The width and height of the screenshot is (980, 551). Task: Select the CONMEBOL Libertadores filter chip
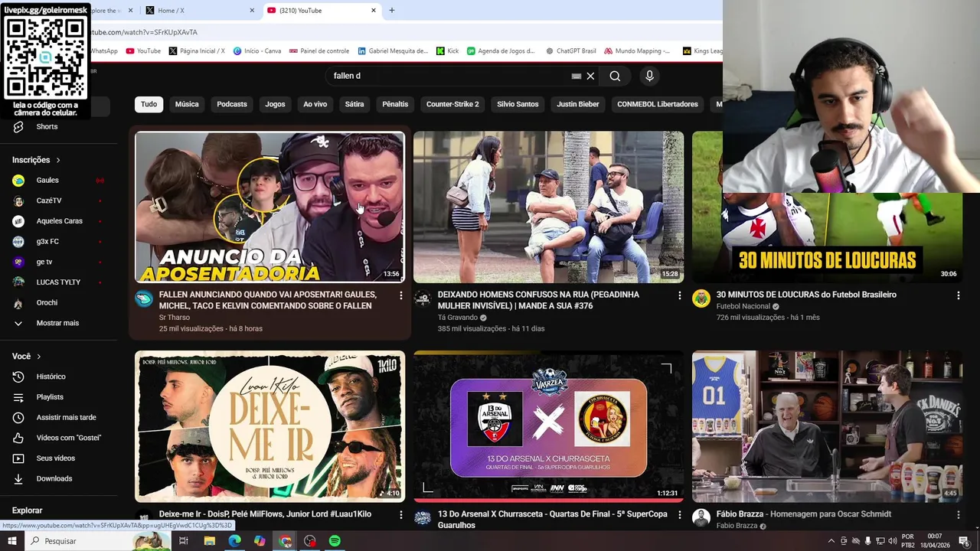[658, 104]
